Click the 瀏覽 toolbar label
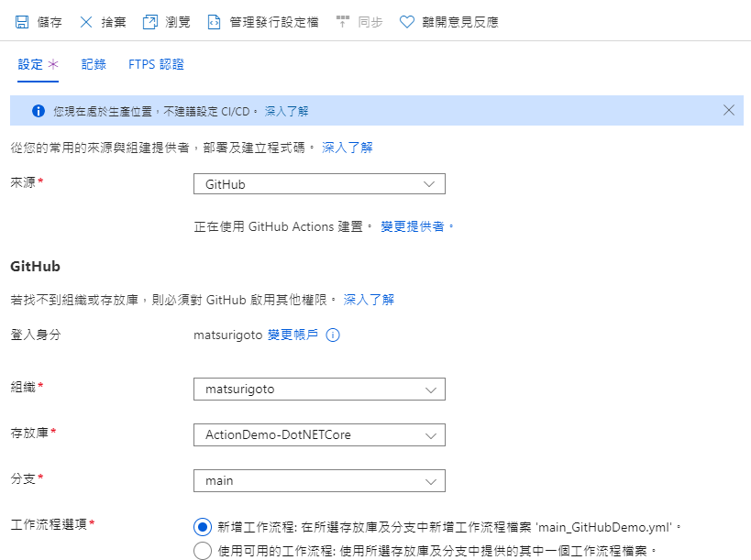This screenshot has height=560, width=751. coord(178,22)
